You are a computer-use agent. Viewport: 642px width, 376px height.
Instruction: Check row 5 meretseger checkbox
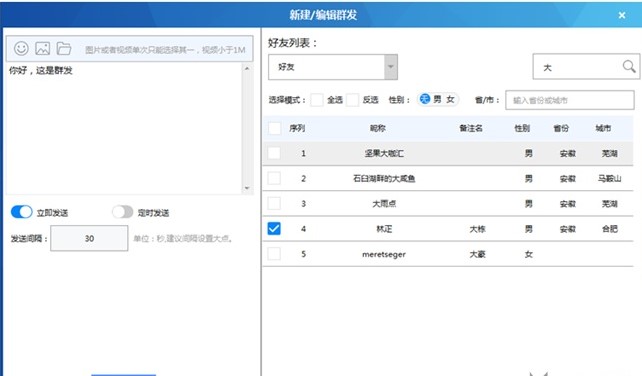point(274,254)
